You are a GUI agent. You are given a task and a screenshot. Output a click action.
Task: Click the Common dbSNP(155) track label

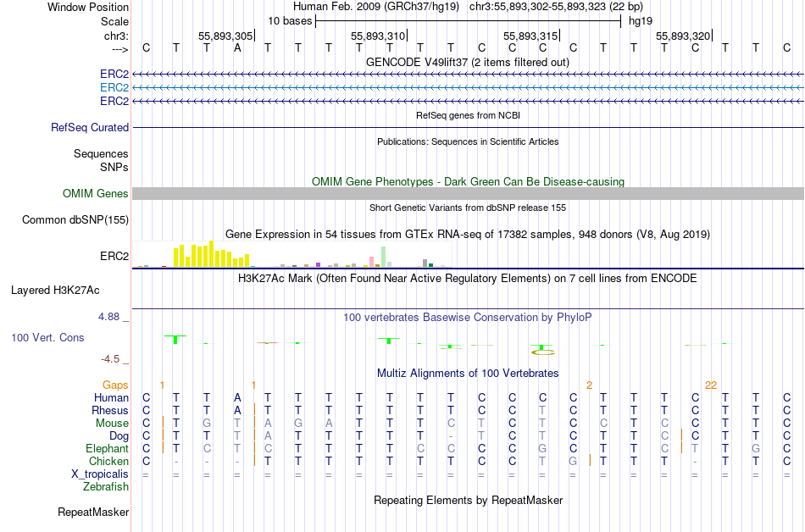pos(75,219)
